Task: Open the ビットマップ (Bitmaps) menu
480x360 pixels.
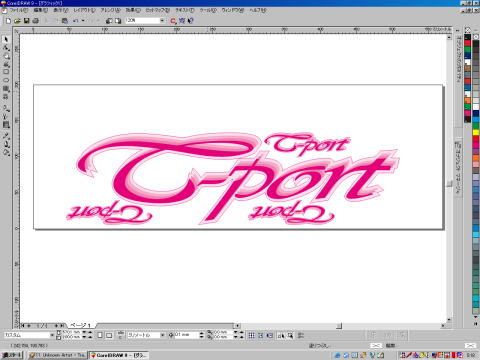Action: coord(158,10)
